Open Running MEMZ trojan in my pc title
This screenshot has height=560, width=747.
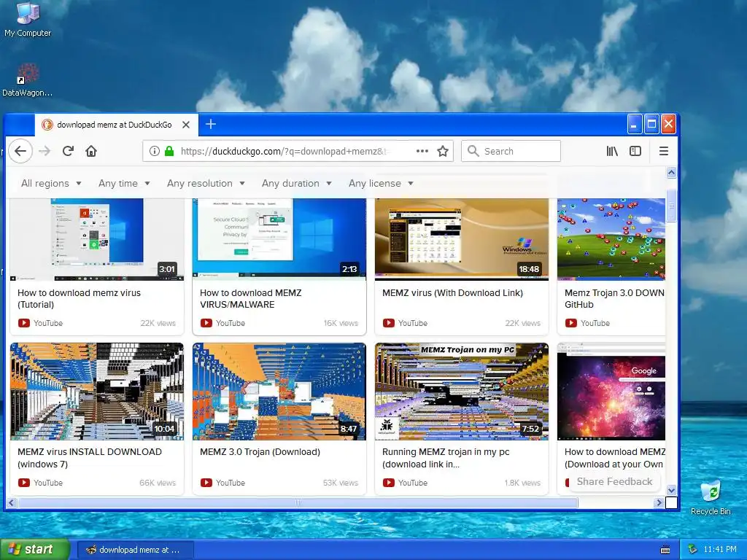click(x=446, y=458)
